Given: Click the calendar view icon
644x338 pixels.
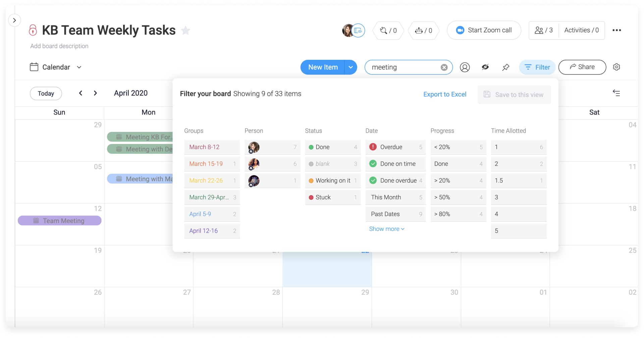Looking at the screenshot, I should [x=34, y=67].
